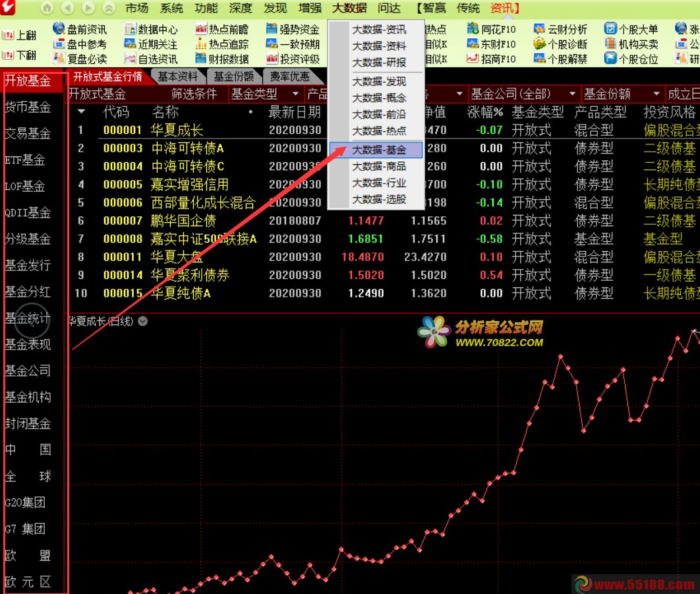This screenshot has height=594, width=700.
Task: Open 个股诊断 toolbar icon
Action: click(x=539, y=44)
